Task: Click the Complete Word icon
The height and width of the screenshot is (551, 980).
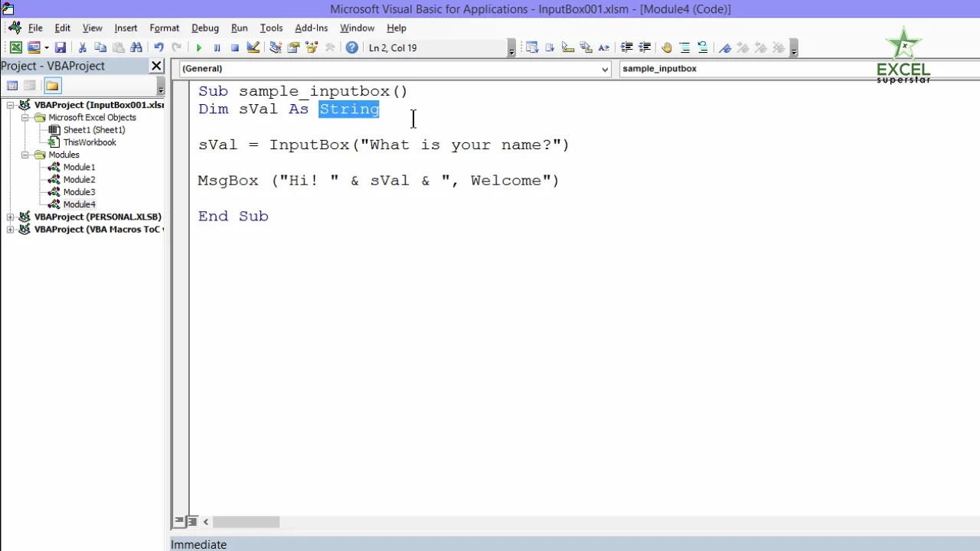Action: [604, 47]
